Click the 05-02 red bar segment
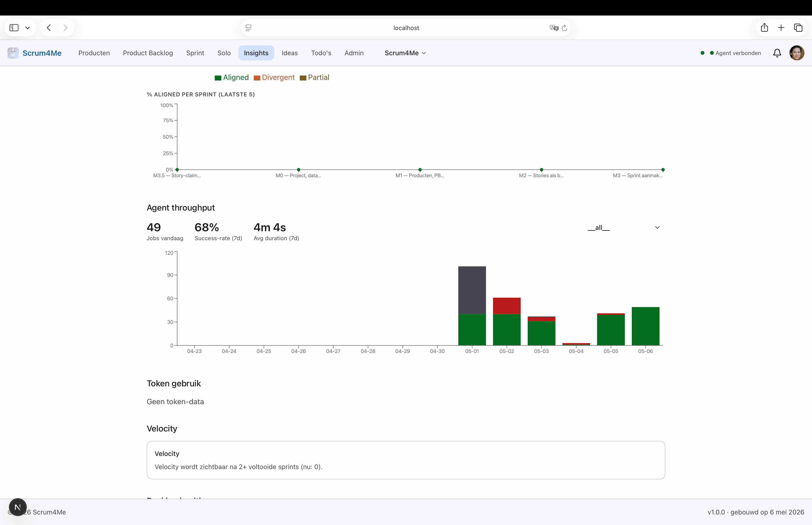 click(x=507, y=306)
